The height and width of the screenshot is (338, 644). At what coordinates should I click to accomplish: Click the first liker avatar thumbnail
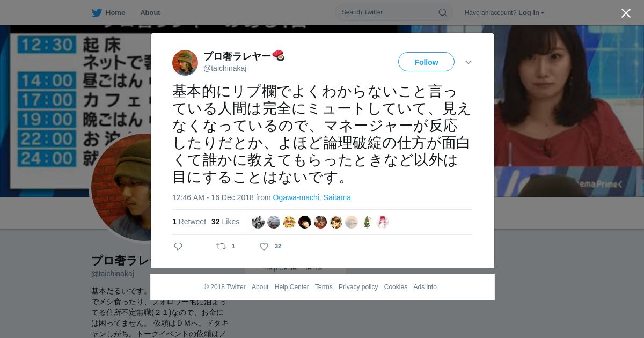pyautogui.click(x=258, y=222)
